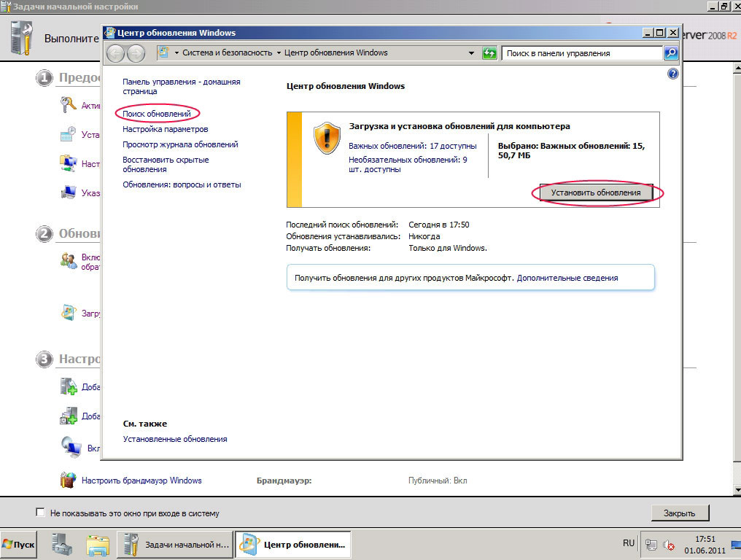
Task: Open 'Панель управления - домашняя страница' link
Action: tap(182, 86)
